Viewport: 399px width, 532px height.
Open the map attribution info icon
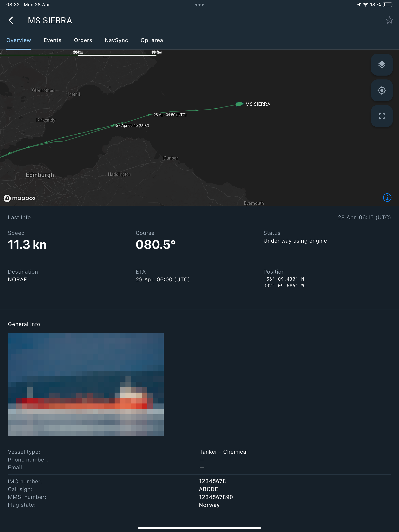[x=387, y=198]
